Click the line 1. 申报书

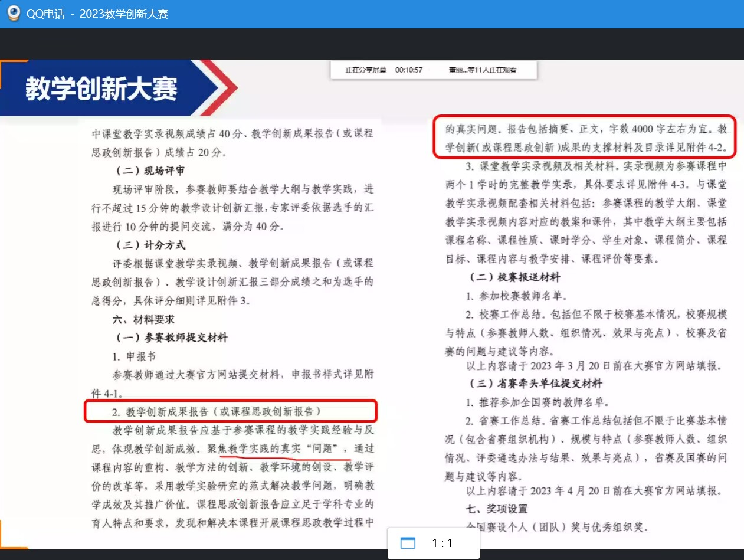point(135,356)
